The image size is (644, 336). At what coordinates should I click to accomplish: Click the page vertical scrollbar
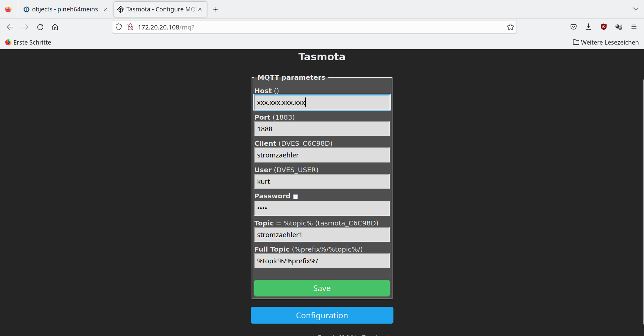(642, 202)
